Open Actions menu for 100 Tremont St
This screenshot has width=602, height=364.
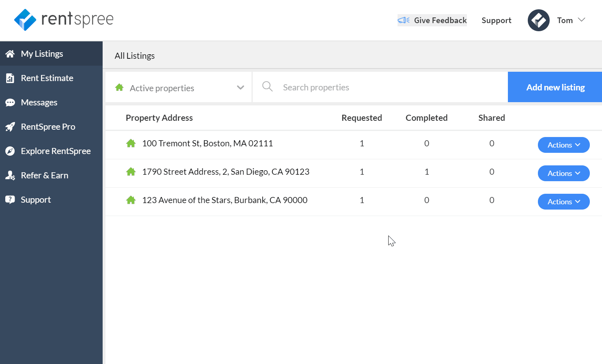pyautogui.click(x=563, y=145)
